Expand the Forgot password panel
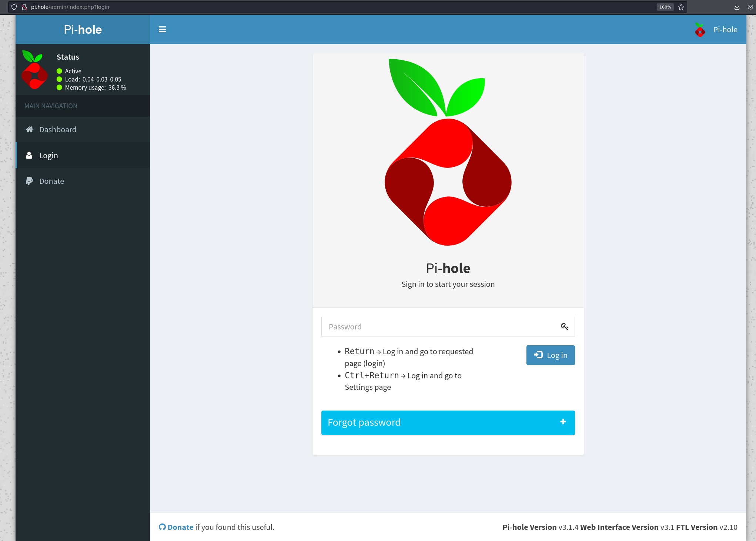The width and height of the screenshot is (756, 541). click(x=448, y=422)
